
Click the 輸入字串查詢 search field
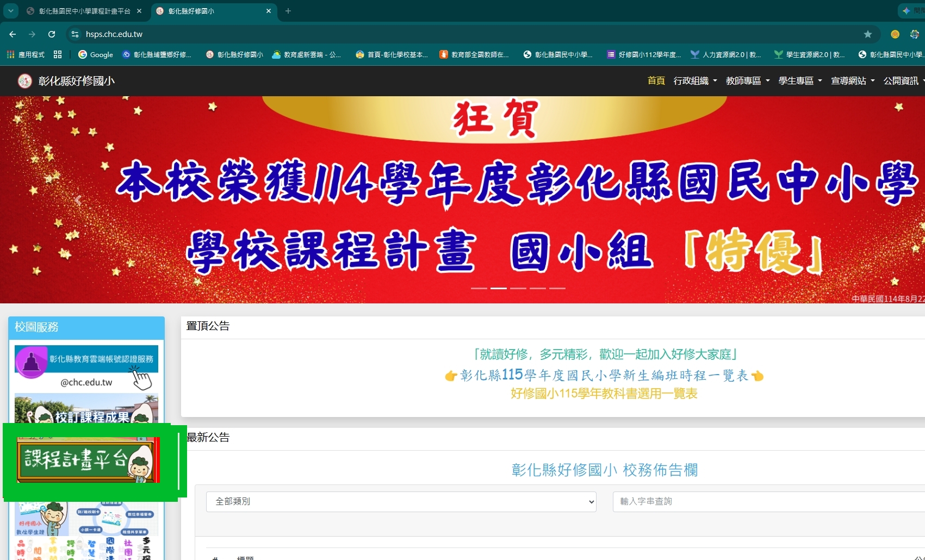pyautogui.click(x=768, y=501)
